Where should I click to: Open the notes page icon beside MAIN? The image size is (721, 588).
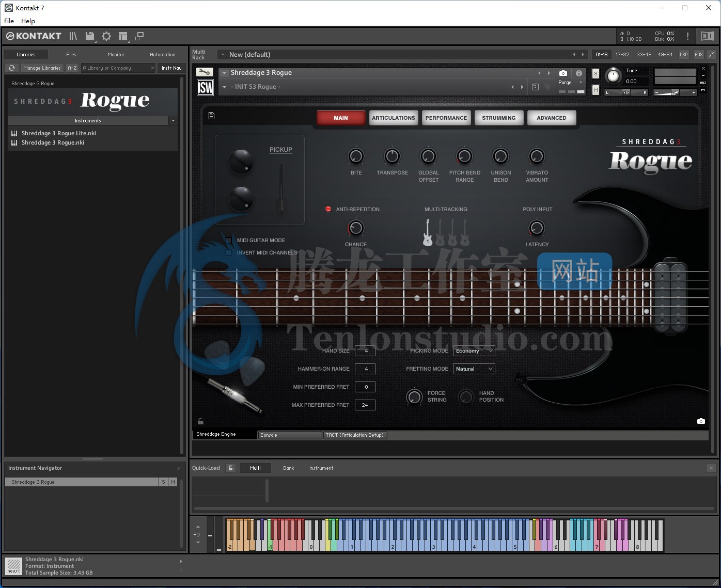211,116
